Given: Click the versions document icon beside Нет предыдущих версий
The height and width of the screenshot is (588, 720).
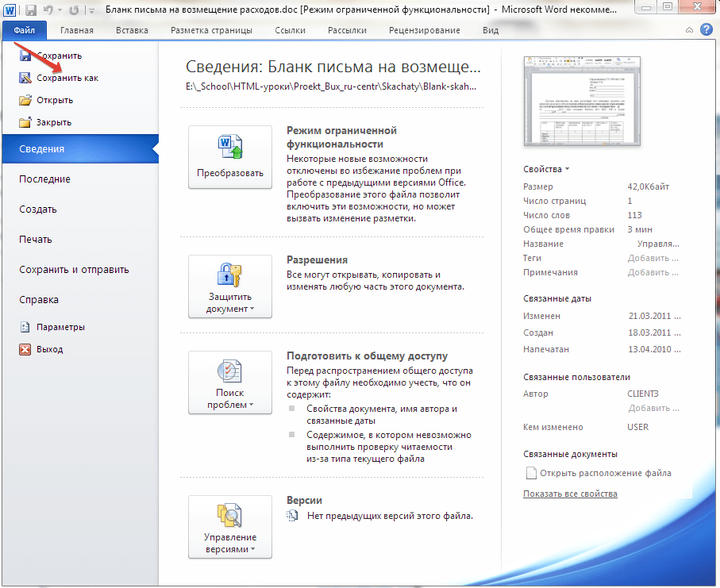Looking at the screenshot, I should (x=292, y=516).
